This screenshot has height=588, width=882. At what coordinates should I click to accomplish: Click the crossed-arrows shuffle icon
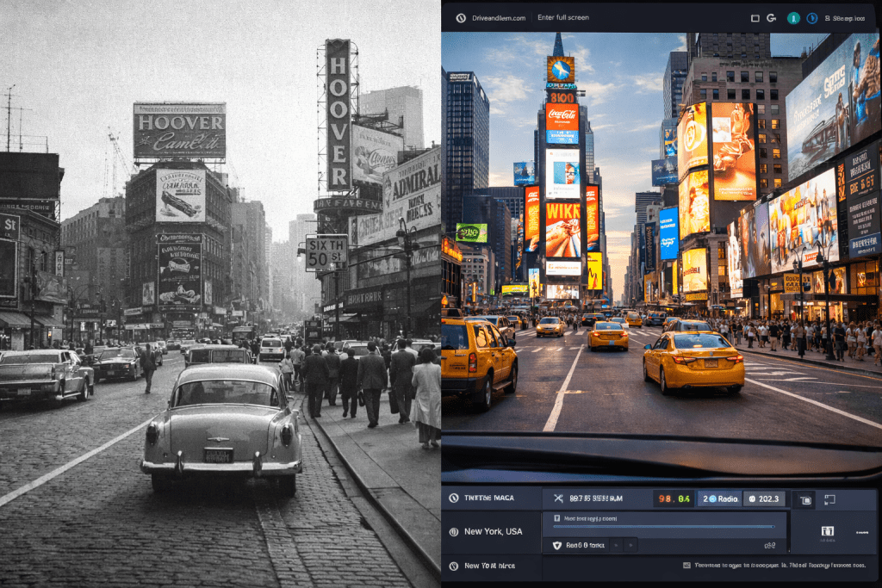pos(558,498)
